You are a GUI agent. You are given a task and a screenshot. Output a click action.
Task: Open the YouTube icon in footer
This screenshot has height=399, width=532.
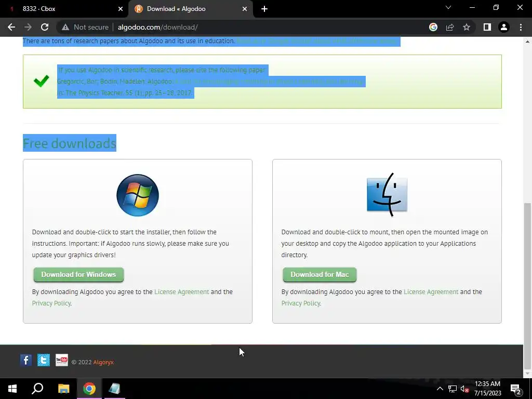click(x=62, y=360)
